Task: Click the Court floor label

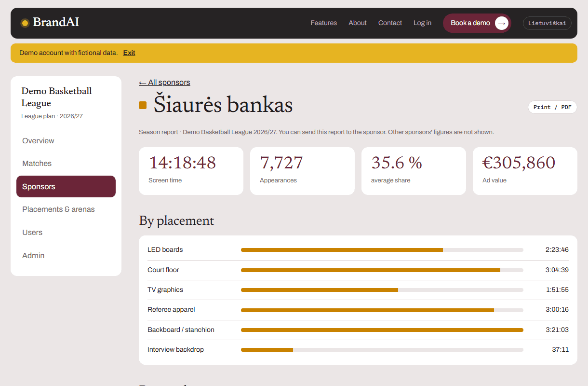Action: click(x=163, y=270)
